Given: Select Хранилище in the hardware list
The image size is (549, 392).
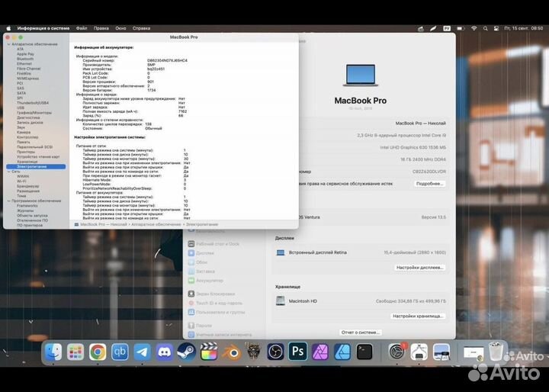Looking at the screenshot, I should click(27, 162).
